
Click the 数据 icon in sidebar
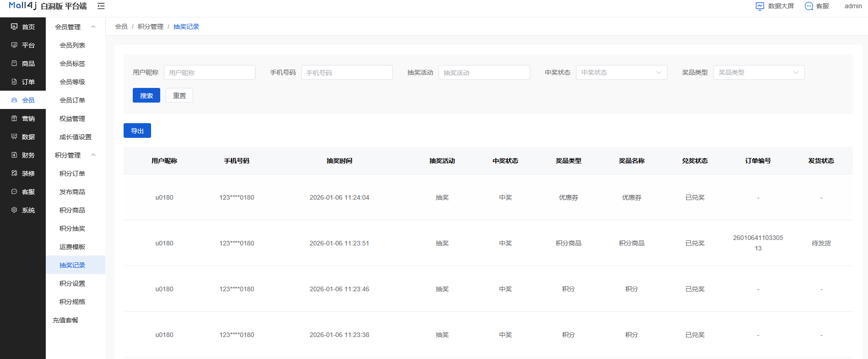coord(14,136)
